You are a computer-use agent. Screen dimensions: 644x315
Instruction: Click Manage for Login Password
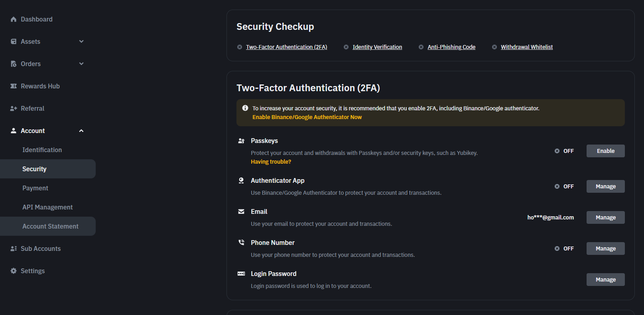[x=605, y=280]
